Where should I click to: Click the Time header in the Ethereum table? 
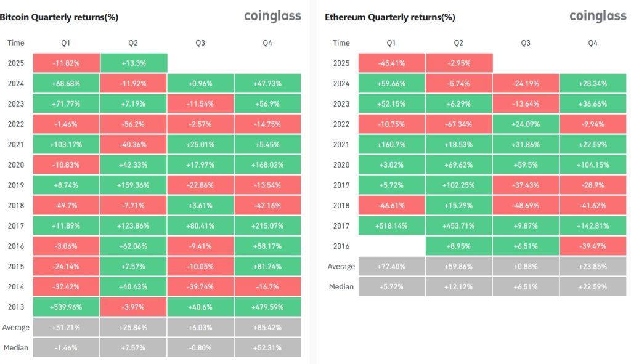[x=341, y=43]
